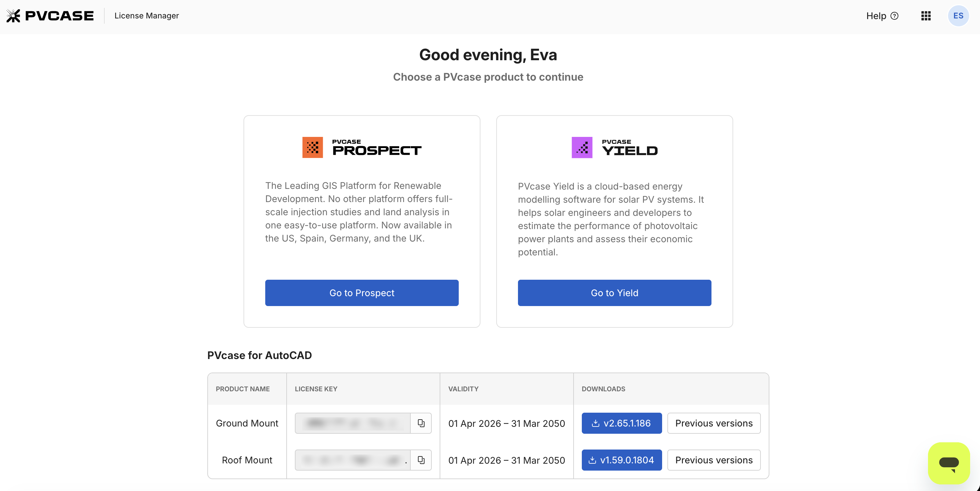This screenshot has height=491, width=980.
Task: Select the Ground Mount license key field
Action: click(352, 423)
